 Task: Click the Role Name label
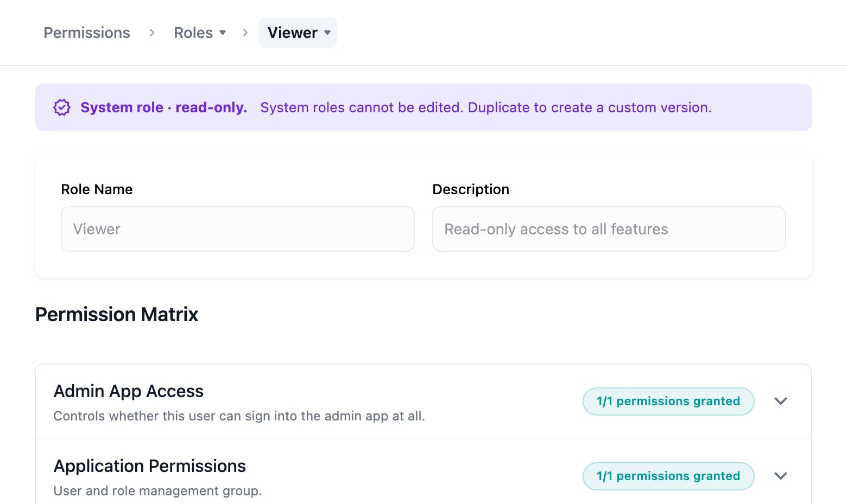click(x=97, y=189)
